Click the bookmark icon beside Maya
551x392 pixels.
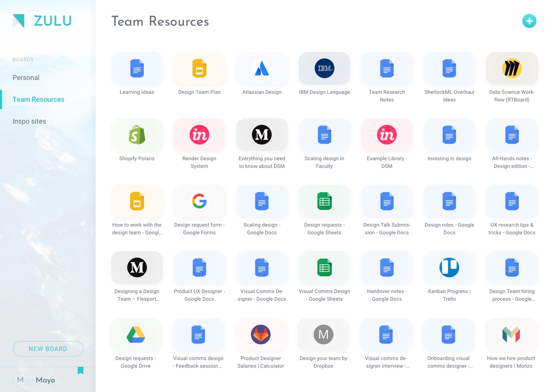tap(80, 371)
